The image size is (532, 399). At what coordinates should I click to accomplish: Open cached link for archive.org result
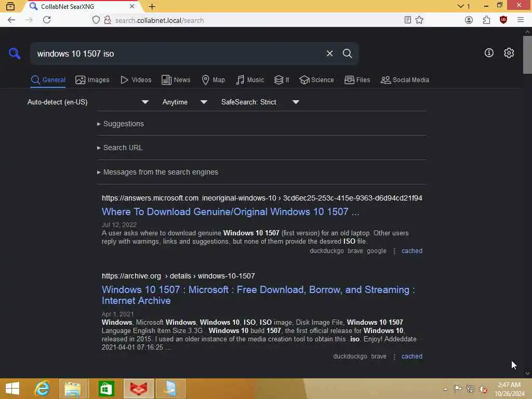(x=412, y=356)
